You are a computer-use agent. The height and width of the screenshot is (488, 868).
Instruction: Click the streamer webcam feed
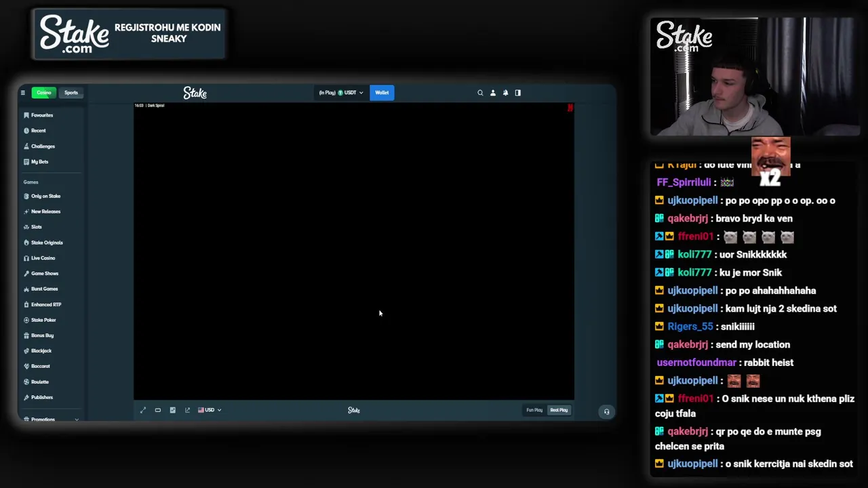coord(755,77)
